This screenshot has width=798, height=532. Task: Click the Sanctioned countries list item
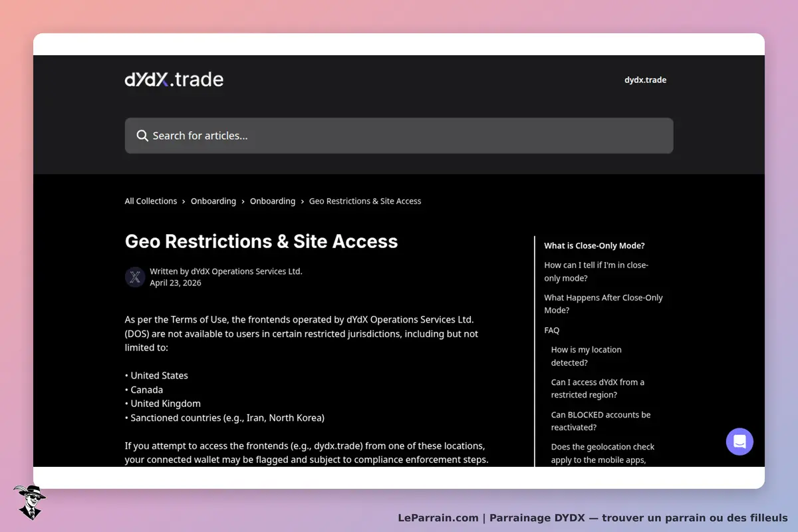225,418
